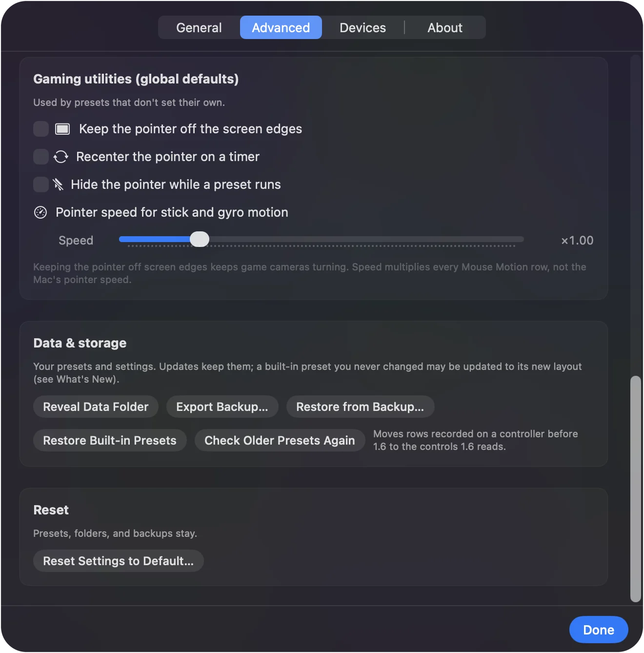
Task: Click the blue Done button
Action: pos(599,630)
